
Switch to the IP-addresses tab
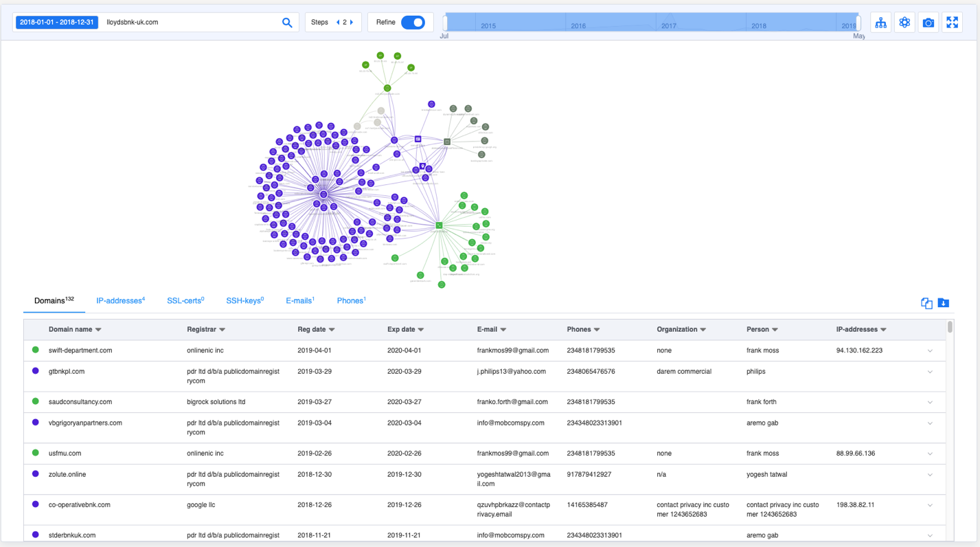coord(120,301)
